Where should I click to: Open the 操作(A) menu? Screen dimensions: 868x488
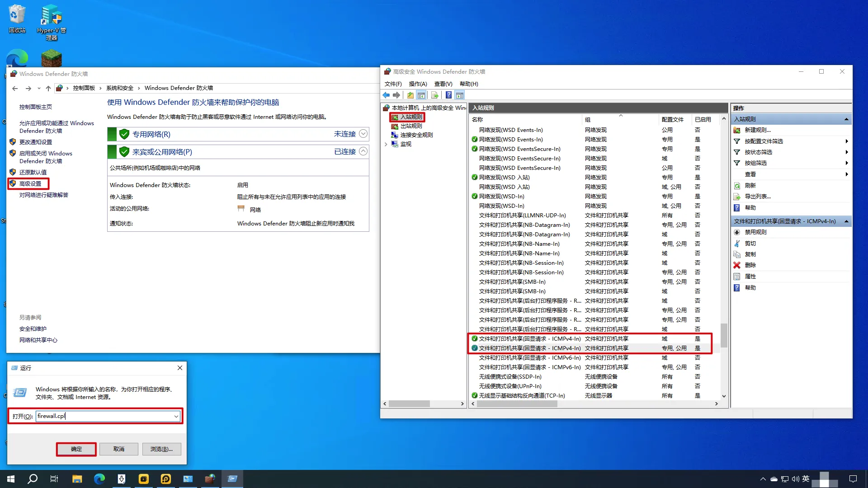coord(418,84)
